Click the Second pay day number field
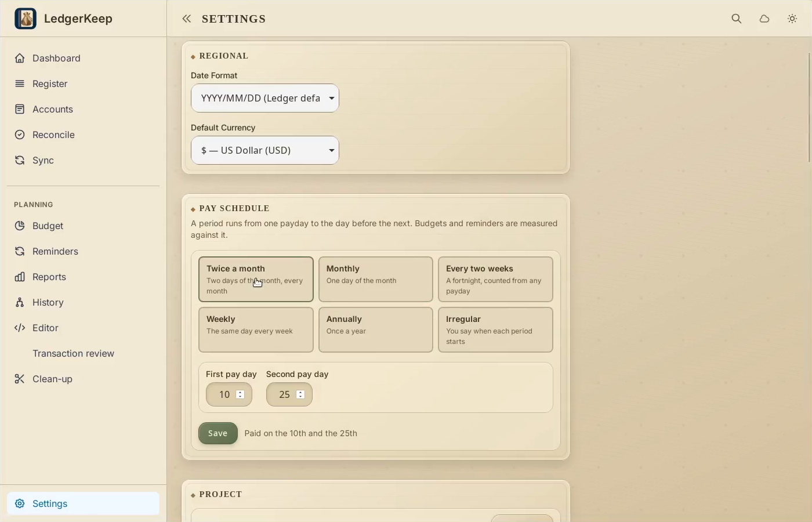The image size is (812, 522). coord(289,394)
